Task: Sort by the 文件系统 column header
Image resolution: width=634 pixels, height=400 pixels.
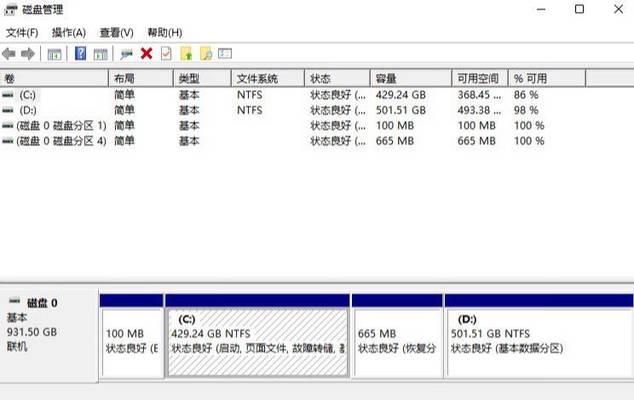Action: pos(268,78)
